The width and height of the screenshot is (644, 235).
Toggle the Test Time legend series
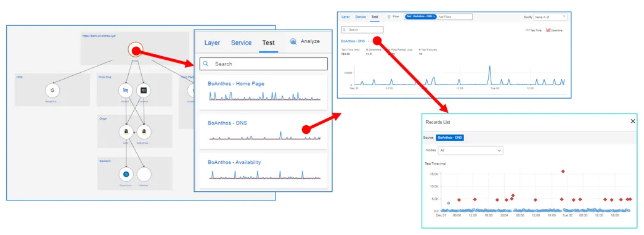534,30
